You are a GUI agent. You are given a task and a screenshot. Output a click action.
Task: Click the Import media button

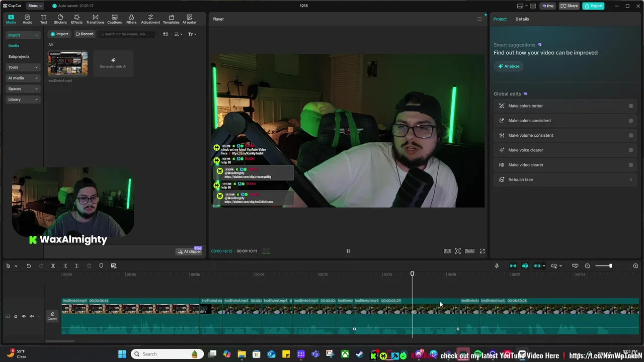(59, 34)
